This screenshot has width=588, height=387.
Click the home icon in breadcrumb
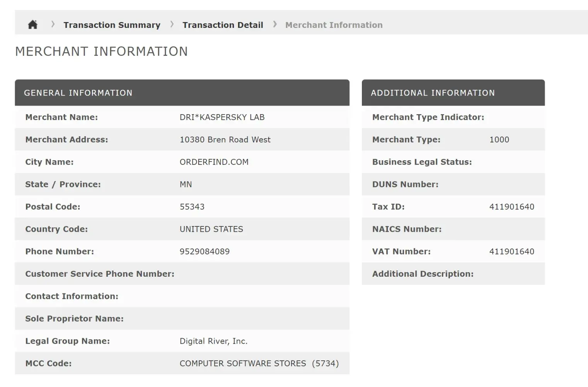(x=33, y=25)
